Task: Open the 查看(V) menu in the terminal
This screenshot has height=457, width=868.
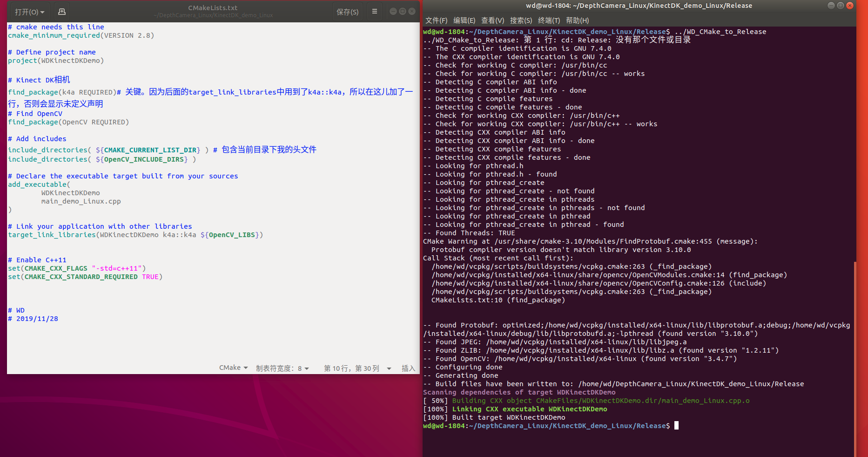Action: tap(492, 20)
